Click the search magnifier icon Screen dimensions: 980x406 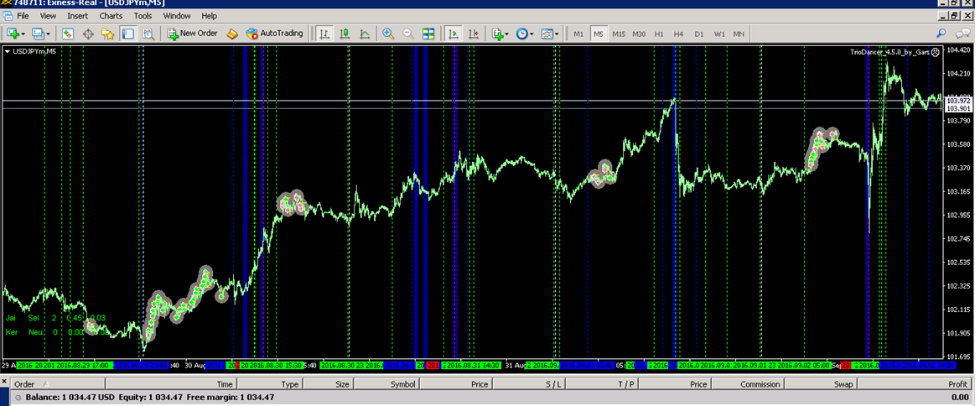click(x=941, y=34)
